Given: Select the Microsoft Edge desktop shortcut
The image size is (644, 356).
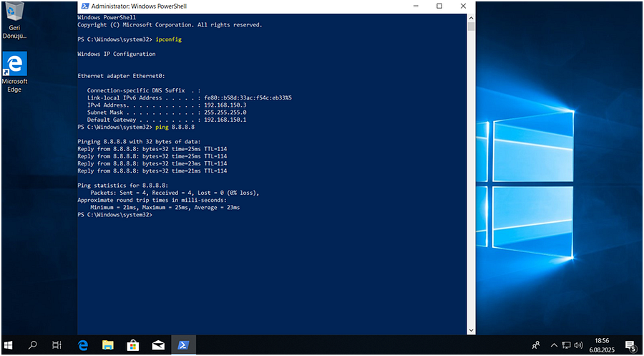Looking at the screenshot, I should pyautogui.click(x=14, y=72).
